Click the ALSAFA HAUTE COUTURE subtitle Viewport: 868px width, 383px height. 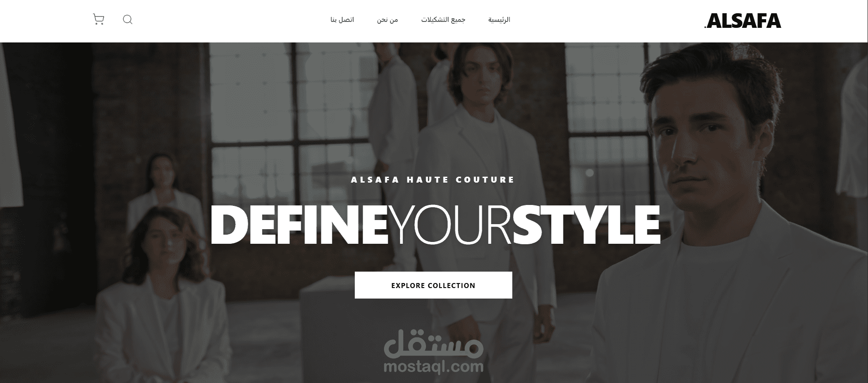(x=433, y=180)
